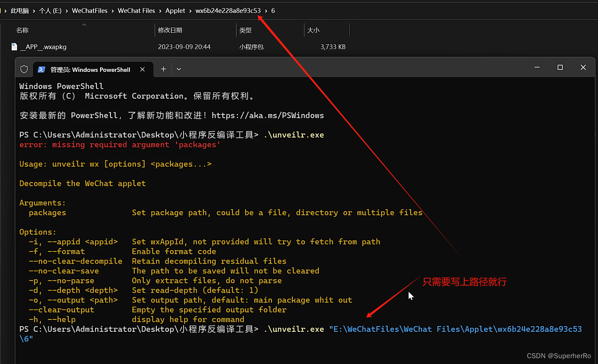Click the shield icon in the PowerShell title bar
Viewport: 598px width, 364px height.
(x=24, y=69)
